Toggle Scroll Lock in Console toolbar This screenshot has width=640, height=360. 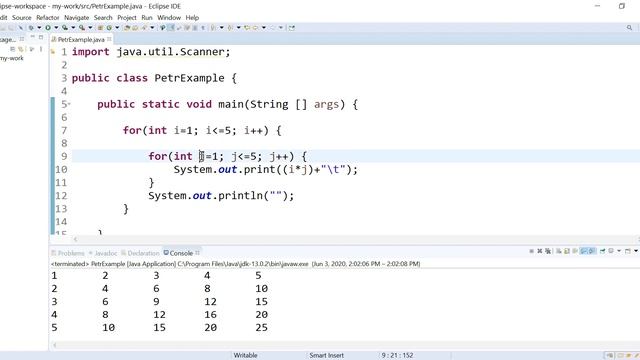567,251
